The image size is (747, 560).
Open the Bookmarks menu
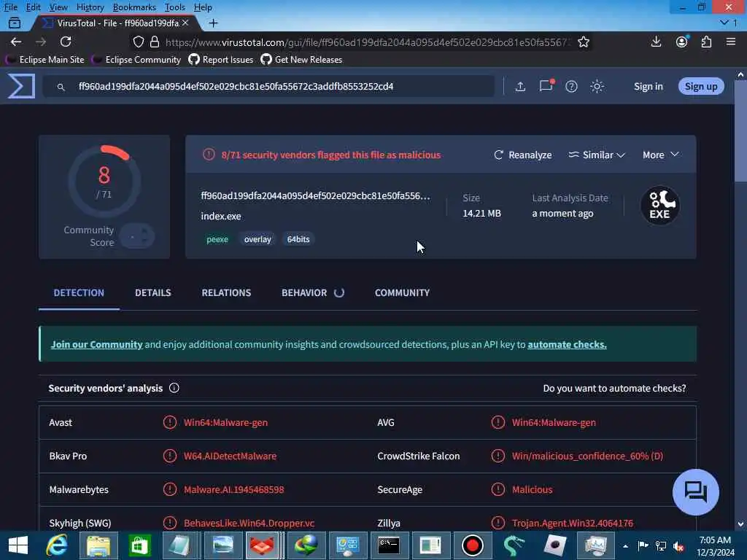point(134,7)
